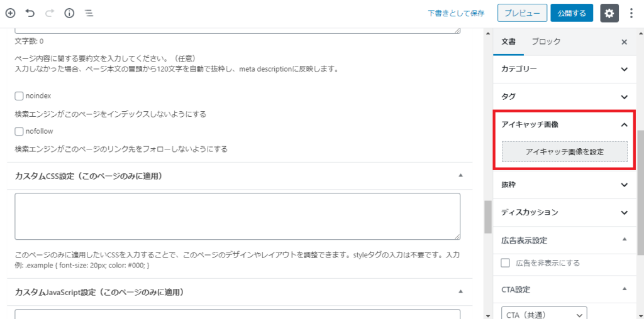Screen dimensions: 644x319
Task: Click the 下書きとして保存 link
Action: click(x=456, y=13)
